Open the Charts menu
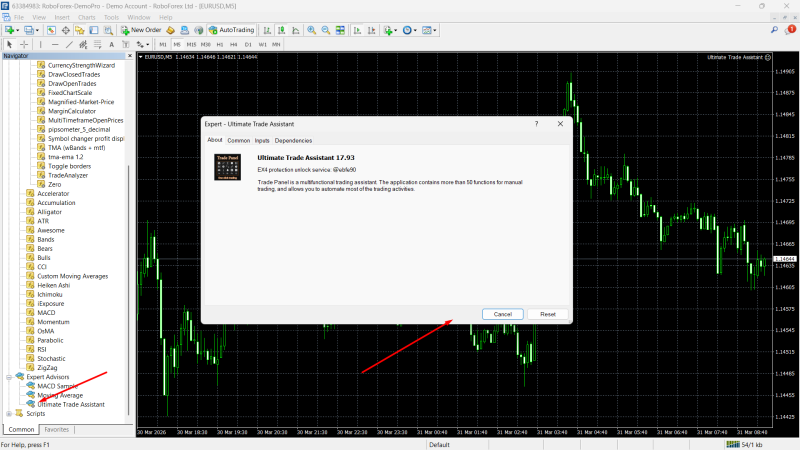800x450 pixels. pos(87,17)
